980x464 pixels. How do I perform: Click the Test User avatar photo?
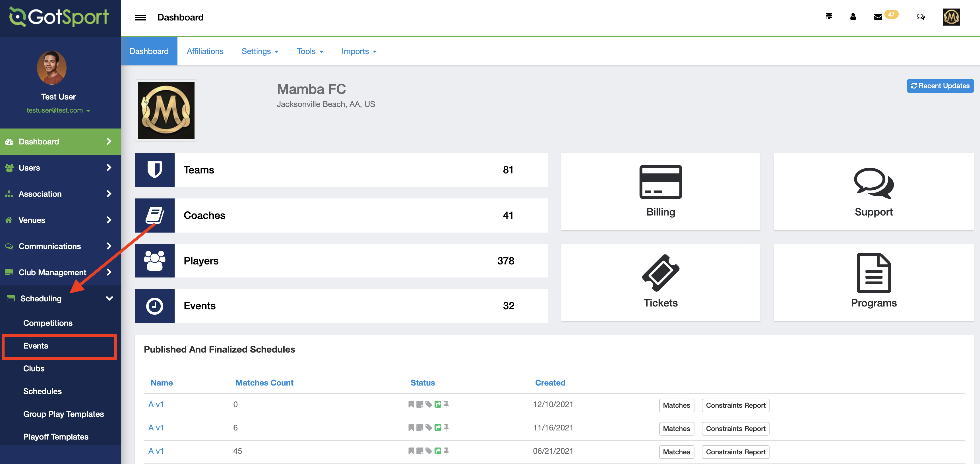click(x=52, y=68)
